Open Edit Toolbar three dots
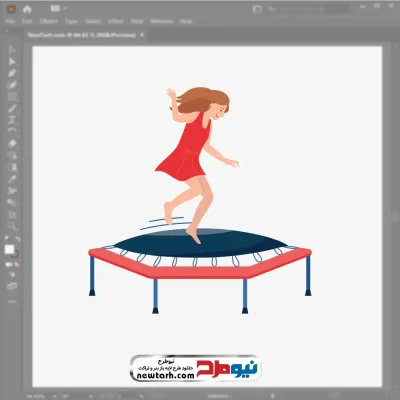This screenshot has height=400, width=400. coord(12,302)
